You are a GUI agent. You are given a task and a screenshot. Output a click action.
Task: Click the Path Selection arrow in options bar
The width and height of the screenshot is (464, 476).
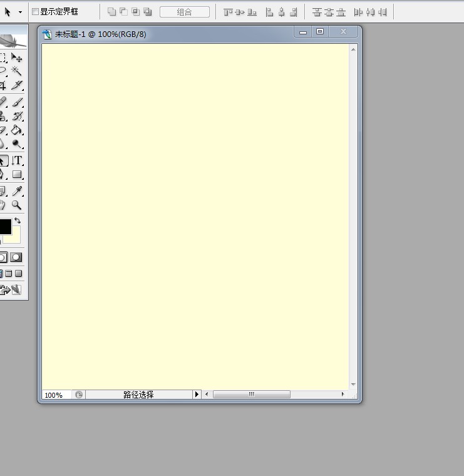tap(8, 12)
